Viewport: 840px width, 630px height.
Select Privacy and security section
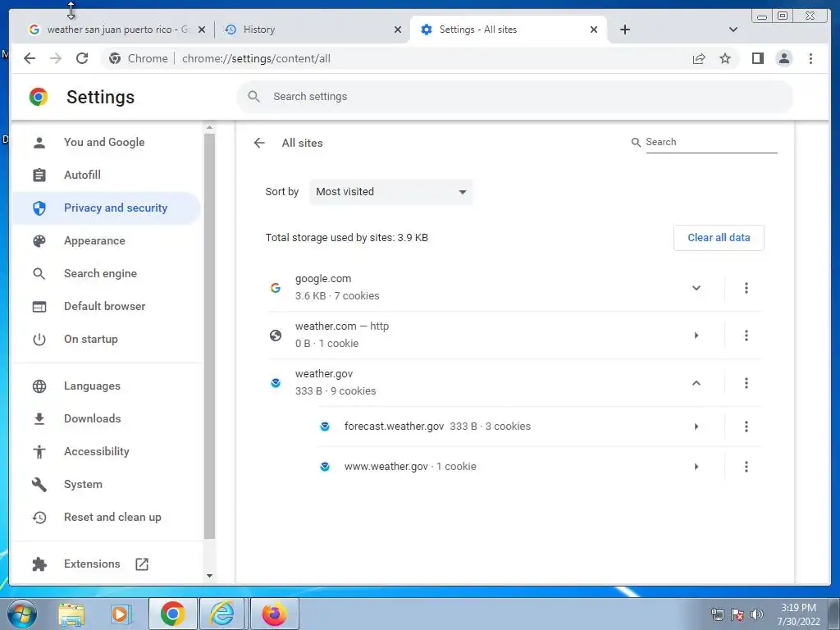106,208
